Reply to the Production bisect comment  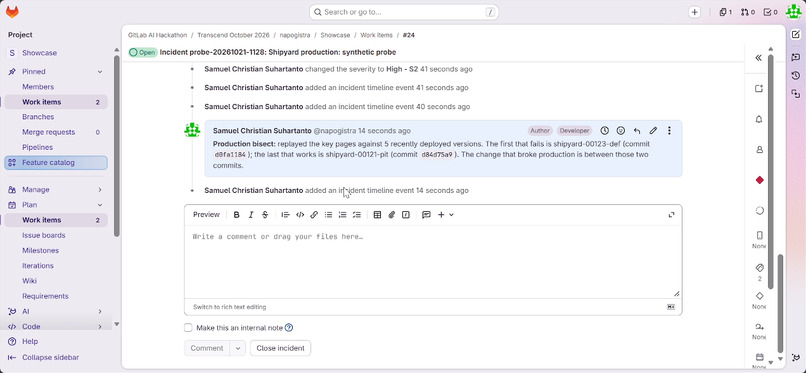point(637,130)
